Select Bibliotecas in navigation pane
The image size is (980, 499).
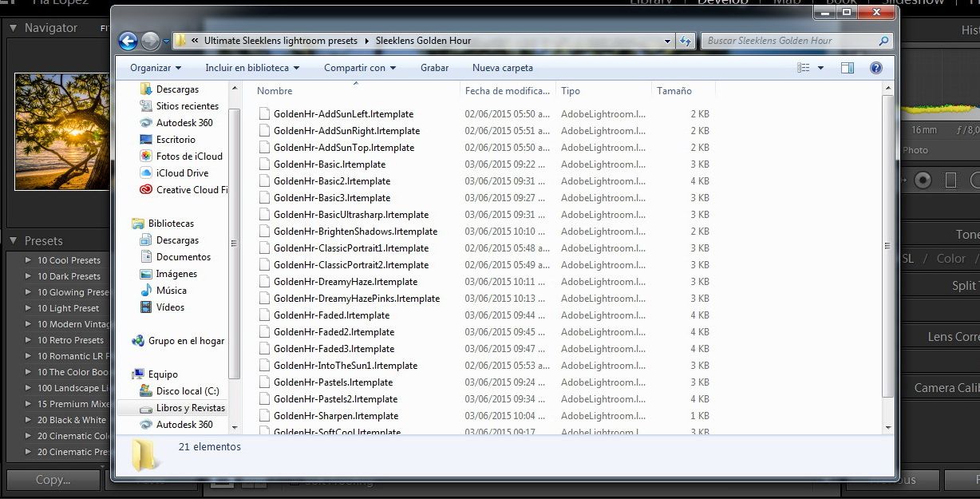click(x=171, y=224)
